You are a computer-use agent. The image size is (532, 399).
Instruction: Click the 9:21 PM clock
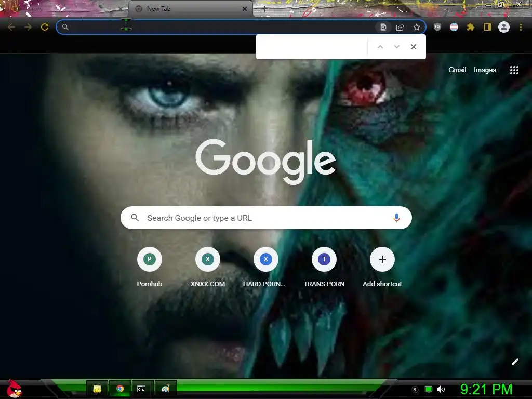pos(486,389)
